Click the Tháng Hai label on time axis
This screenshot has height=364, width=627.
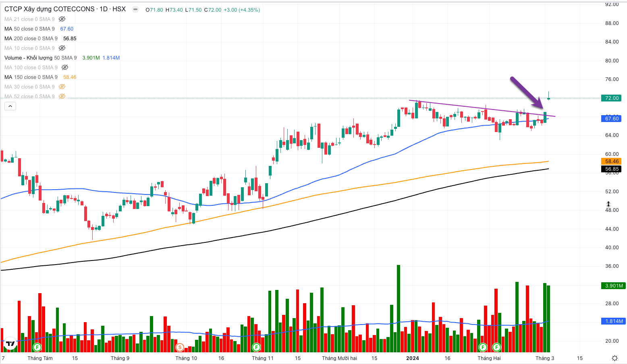pos(489,358)
